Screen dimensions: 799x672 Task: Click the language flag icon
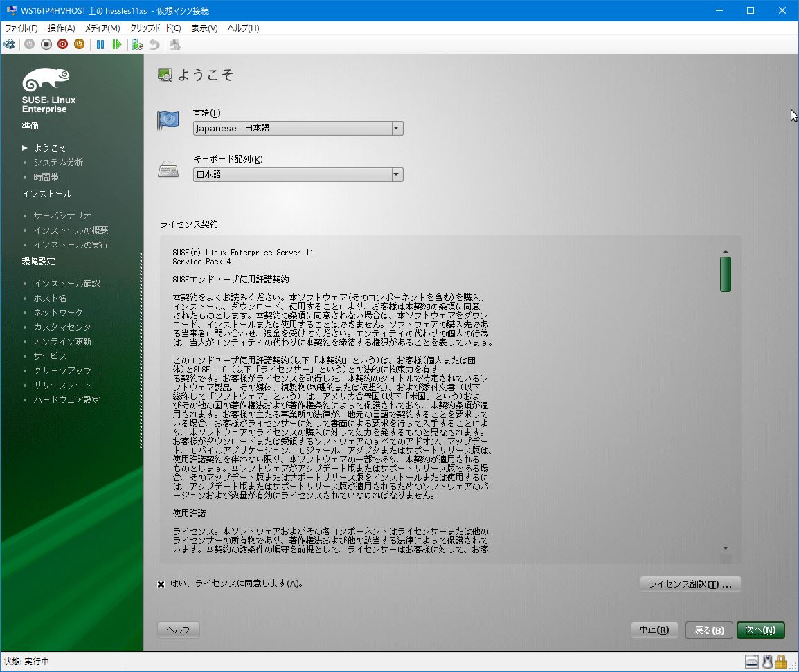(x=168, y=120)
